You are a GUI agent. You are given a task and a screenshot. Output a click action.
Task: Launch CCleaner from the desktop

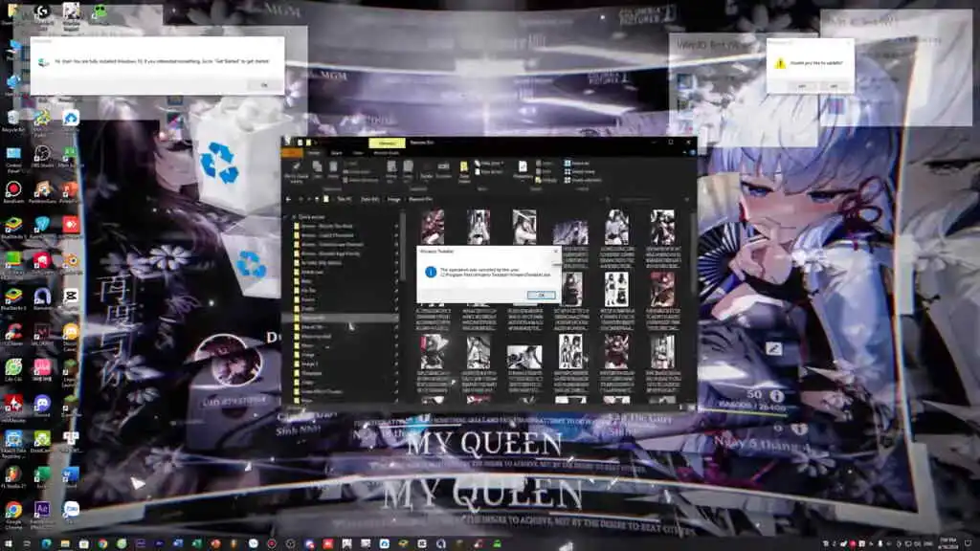coord(13,333)
